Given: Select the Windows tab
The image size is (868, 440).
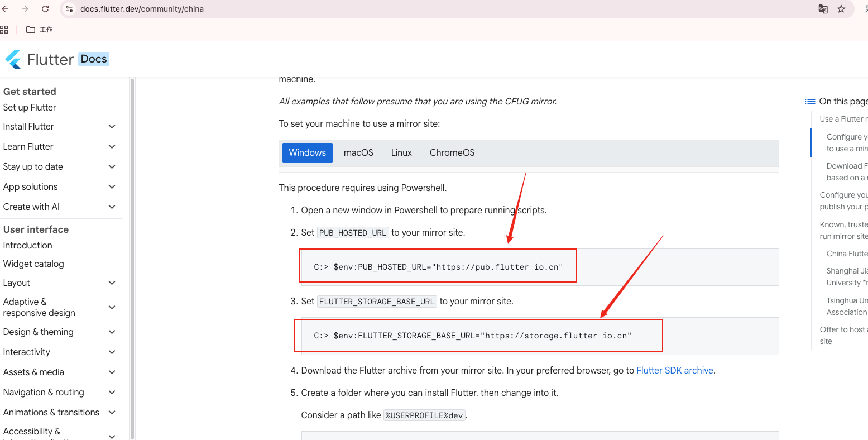Looking at the screenshot, I should [308, 153].
